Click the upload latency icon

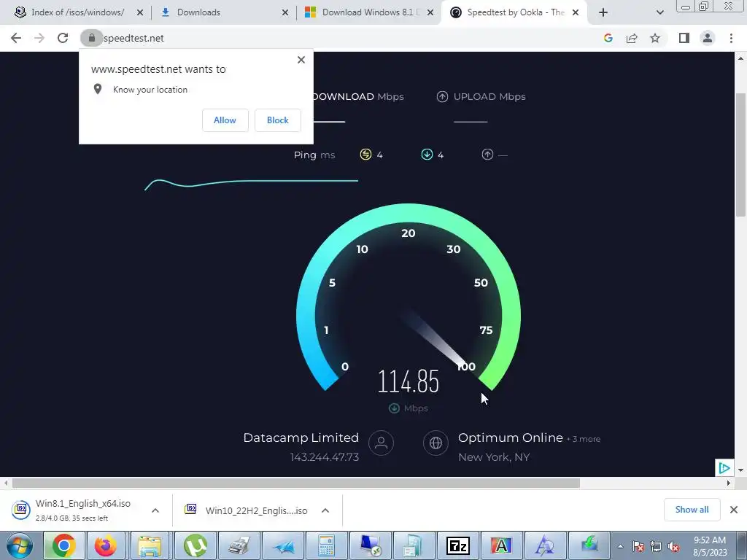[487, 155]
